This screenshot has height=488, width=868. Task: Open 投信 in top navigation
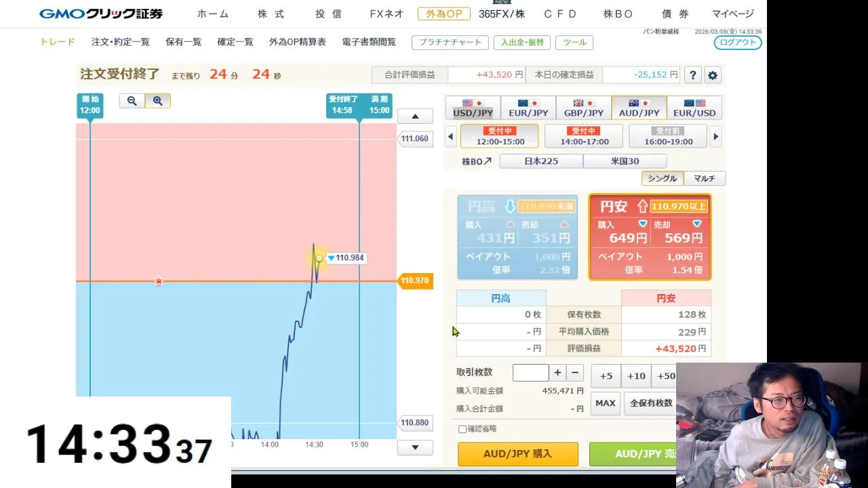(x=329, y=14)
